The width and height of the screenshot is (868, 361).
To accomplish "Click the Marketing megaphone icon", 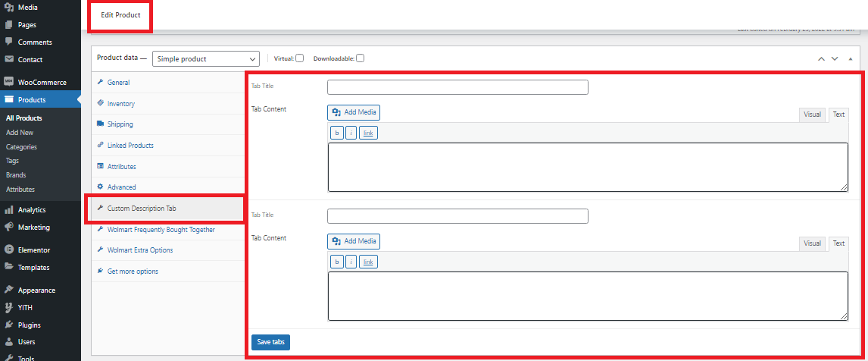I will [x=9, y=227].
